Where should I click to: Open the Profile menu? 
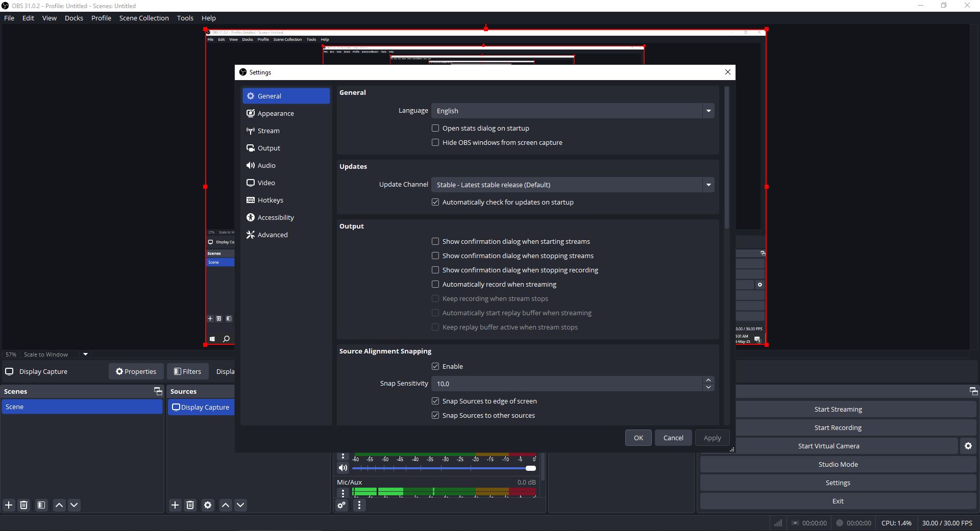101,18
